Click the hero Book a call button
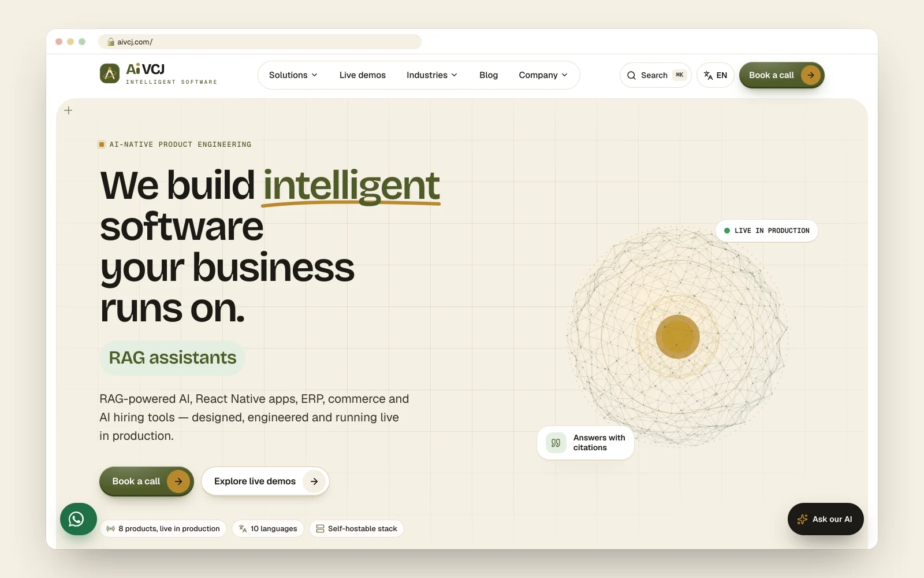924x578 pixels. [147, 481]
